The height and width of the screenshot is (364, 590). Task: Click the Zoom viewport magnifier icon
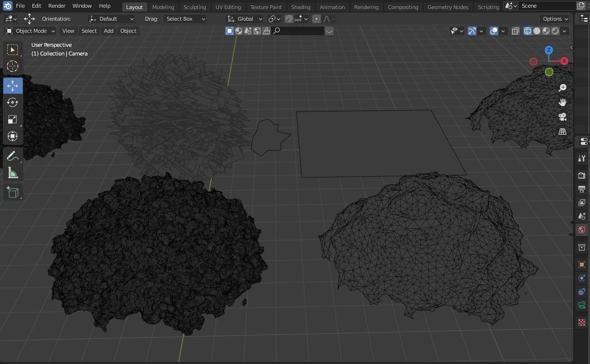[x=562, y=87]
